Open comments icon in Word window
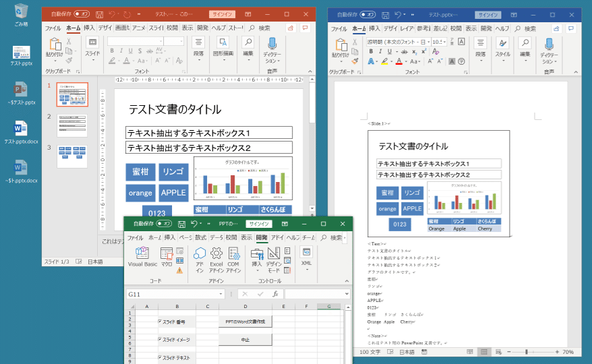This screenshot has width=592, height=364. pos(571,29)
